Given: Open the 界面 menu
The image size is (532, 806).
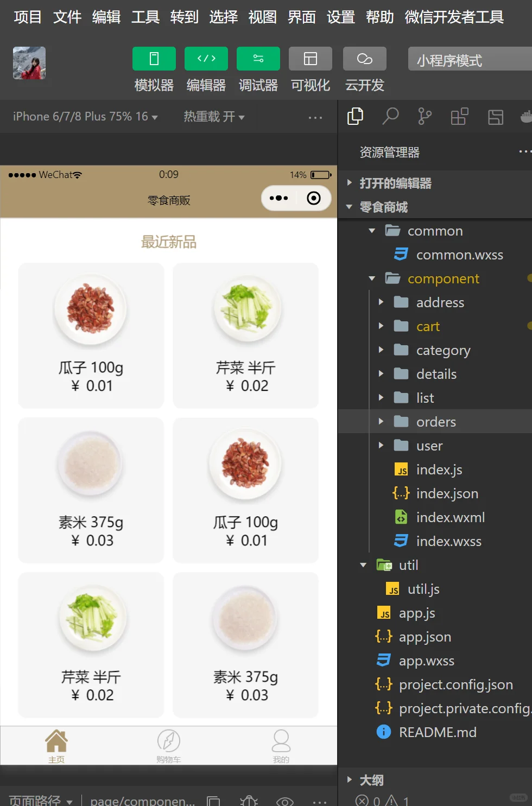Looking at the screenshot, I should [302, 17].
